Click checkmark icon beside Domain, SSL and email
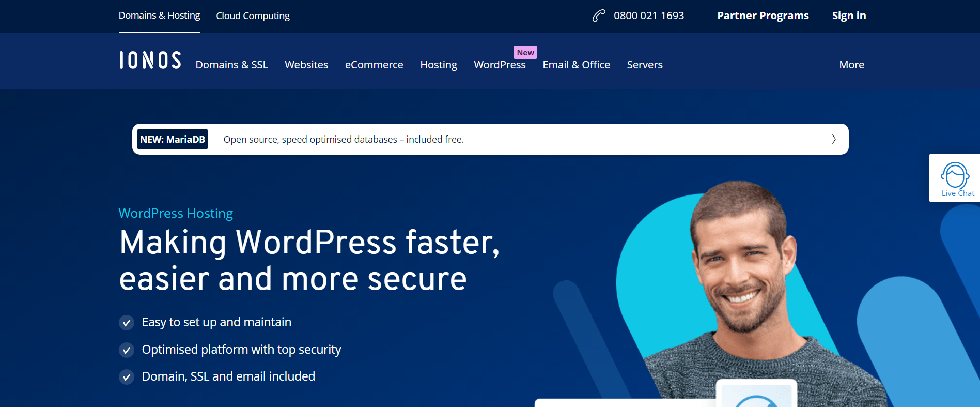Image resolution: width=980 pixels, height=407 pixels. pos(127,377)
